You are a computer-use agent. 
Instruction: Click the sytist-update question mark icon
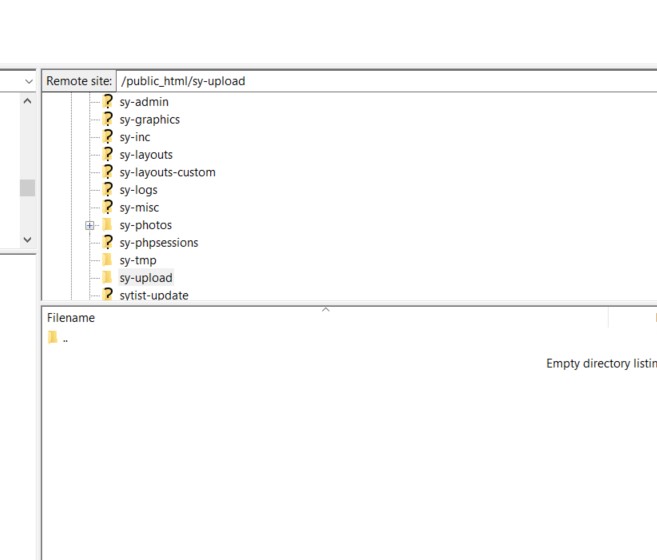[108, 294]
